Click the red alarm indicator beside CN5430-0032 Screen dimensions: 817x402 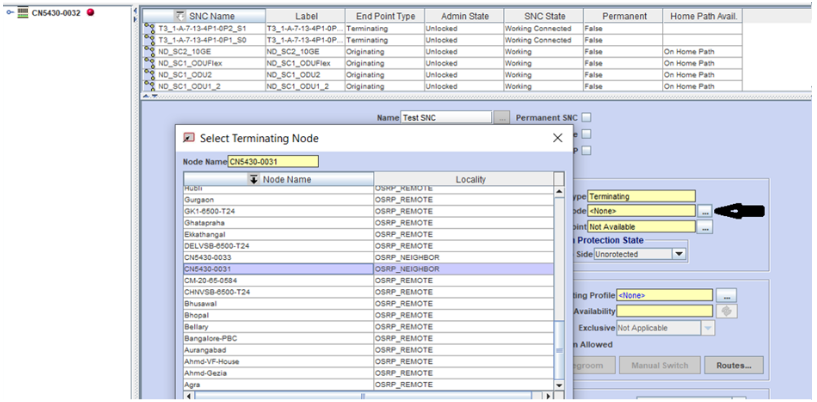90,12
